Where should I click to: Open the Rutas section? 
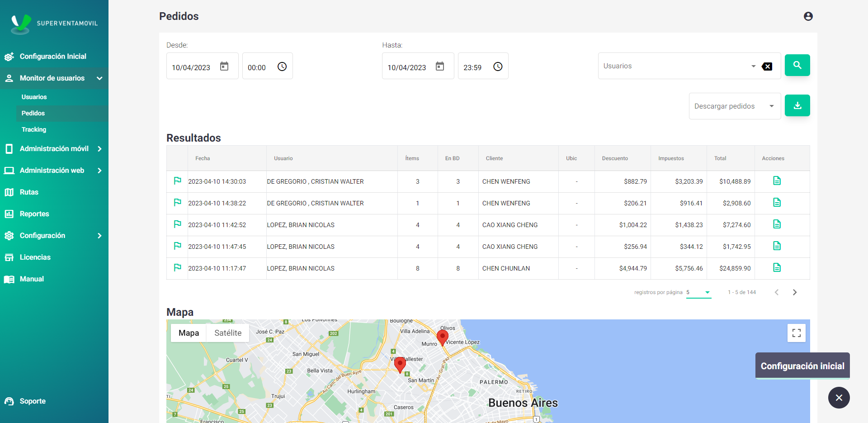(x=54, y=192)
